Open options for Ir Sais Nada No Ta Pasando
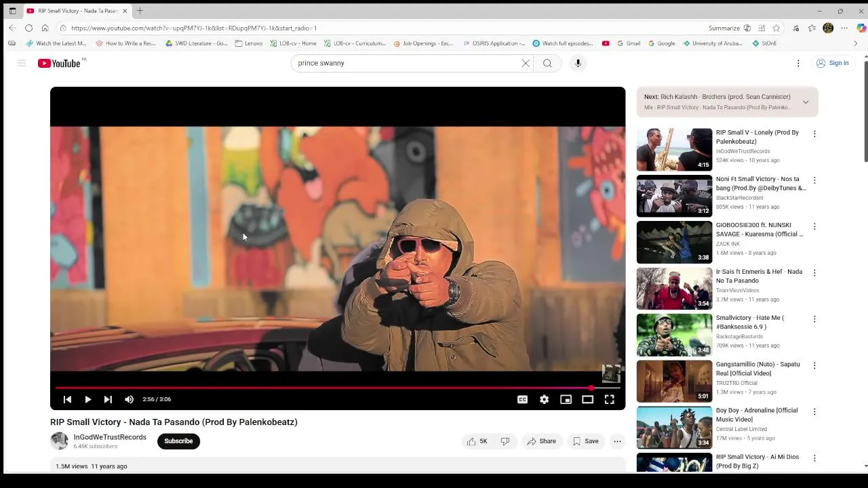The image size is (868, 488). (x=814, y=273)
